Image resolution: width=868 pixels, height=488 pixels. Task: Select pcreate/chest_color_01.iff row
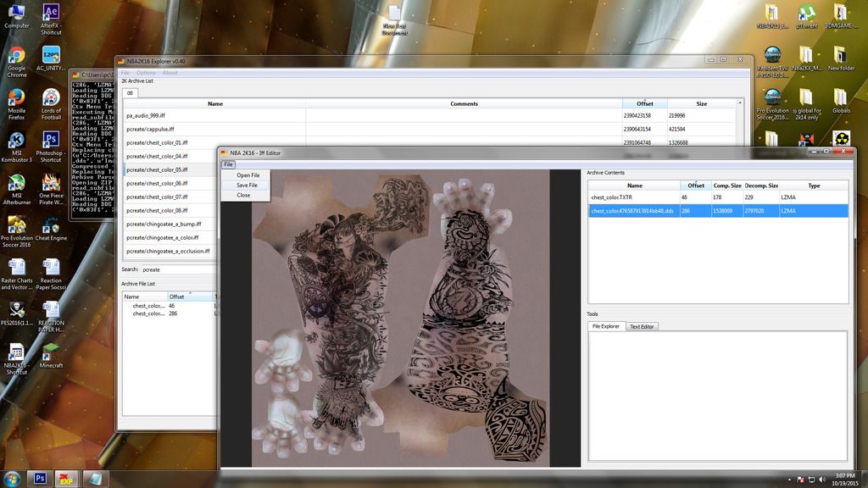tap(430, 142)
